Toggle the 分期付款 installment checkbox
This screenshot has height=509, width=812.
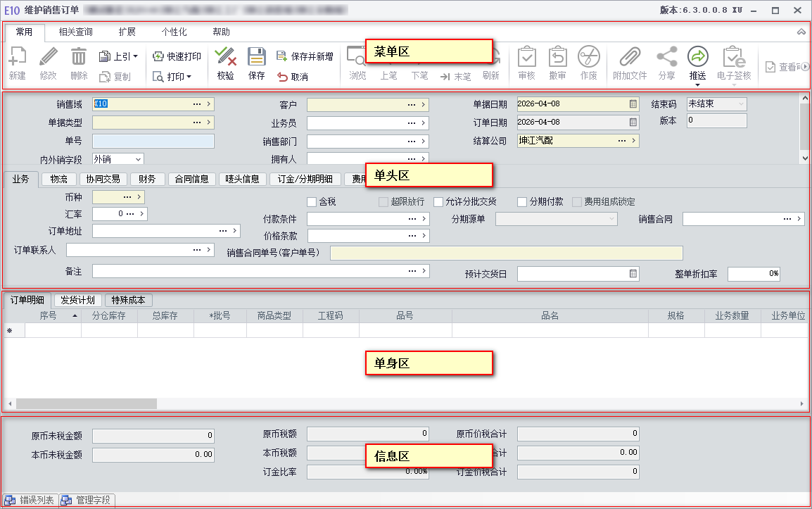click(522, 202)
